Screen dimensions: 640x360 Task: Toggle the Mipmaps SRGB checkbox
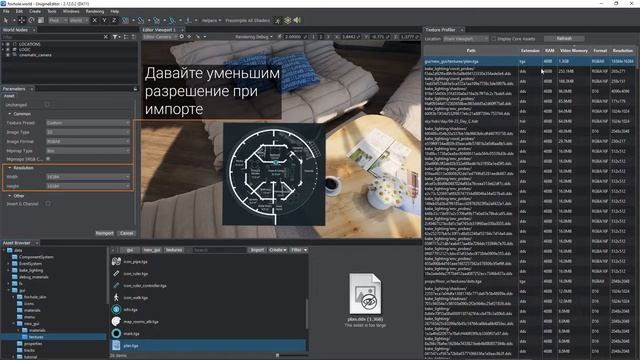[48, 159]
